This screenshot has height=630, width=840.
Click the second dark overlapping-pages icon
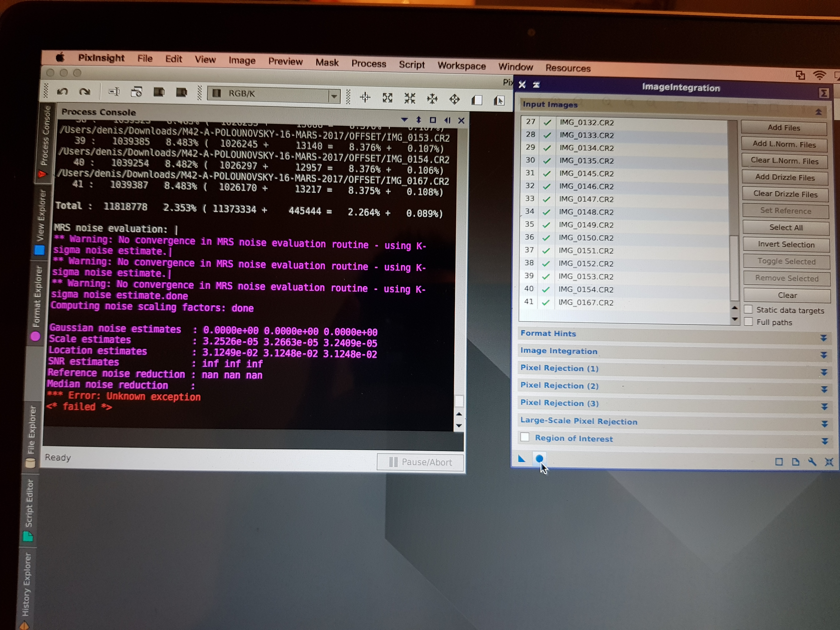(181, 93)
